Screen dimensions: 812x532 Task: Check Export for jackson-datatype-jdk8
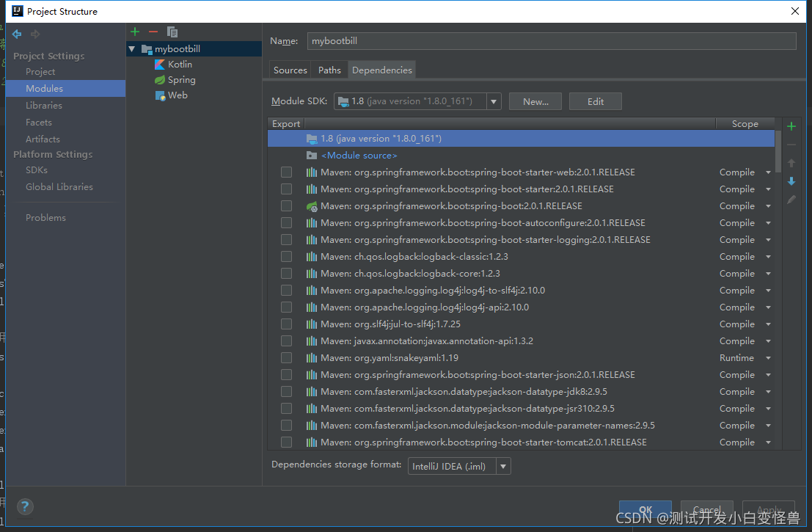point(286,392)
